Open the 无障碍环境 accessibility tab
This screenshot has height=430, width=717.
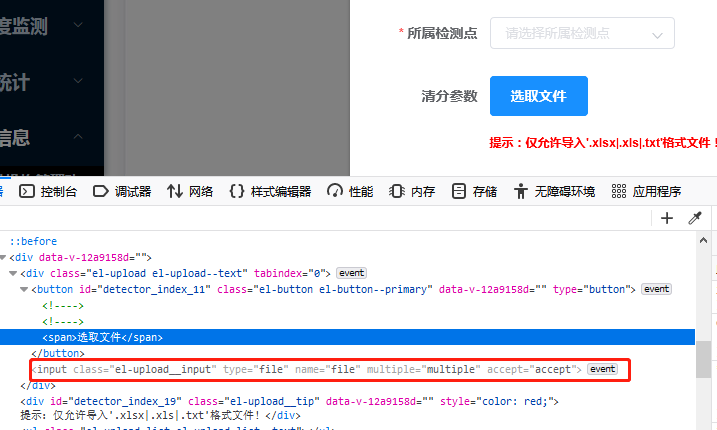[x=554, y=191]
